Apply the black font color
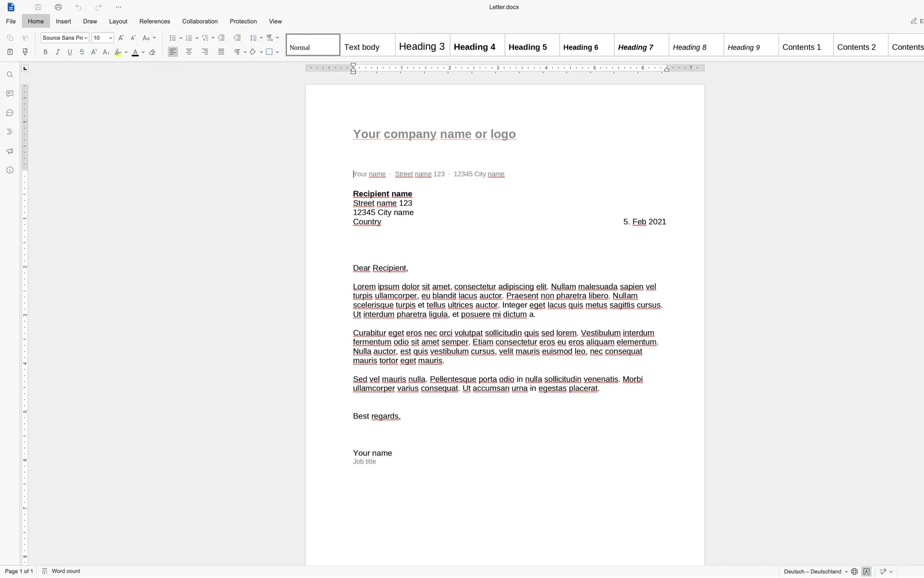Screen dimensions: 924x578 (x=135, y=52)
